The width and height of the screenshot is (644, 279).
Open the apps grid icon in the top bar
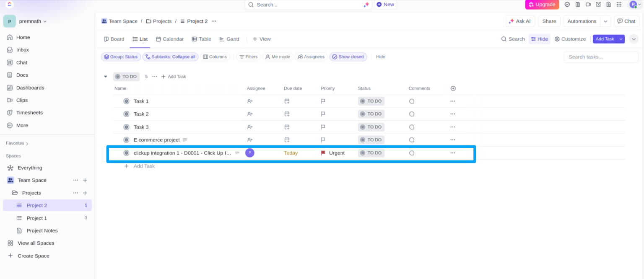[x=619, y=5]
